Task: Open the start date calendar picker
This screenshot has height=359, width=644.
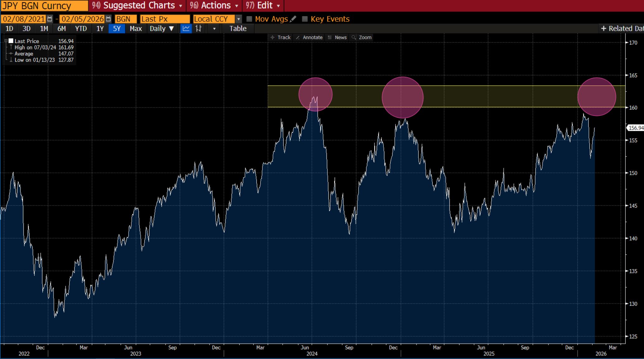Action: [x=49, y=19]
